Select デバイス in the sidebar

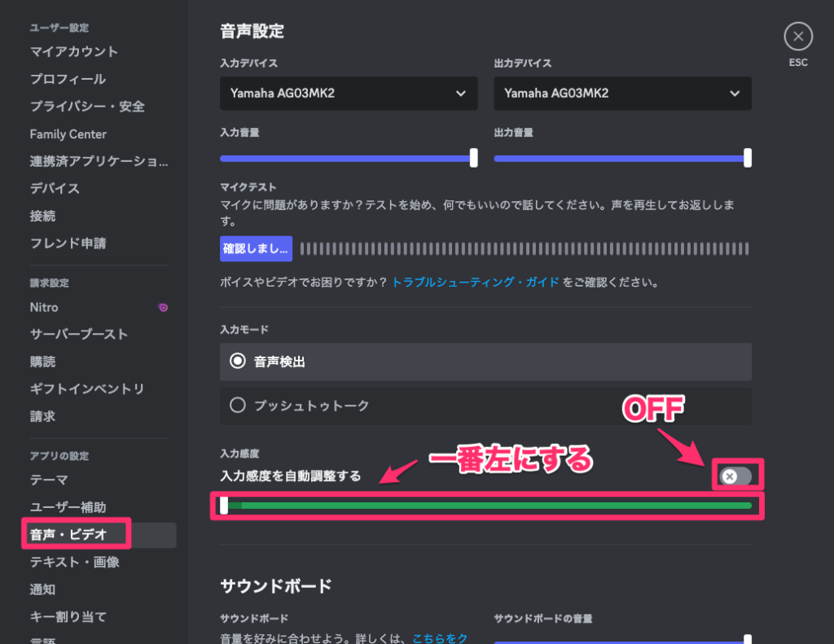click(x=51, y=188)
